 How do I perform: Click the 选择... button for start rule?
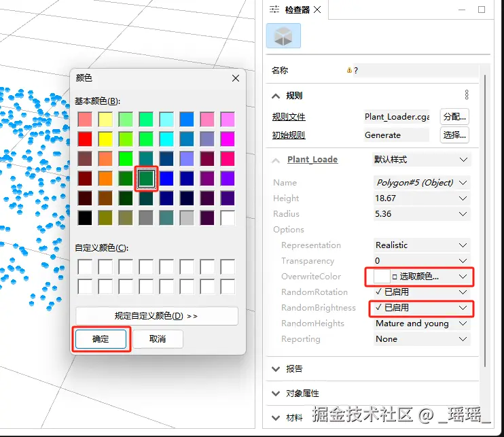[x=454, y=135]
